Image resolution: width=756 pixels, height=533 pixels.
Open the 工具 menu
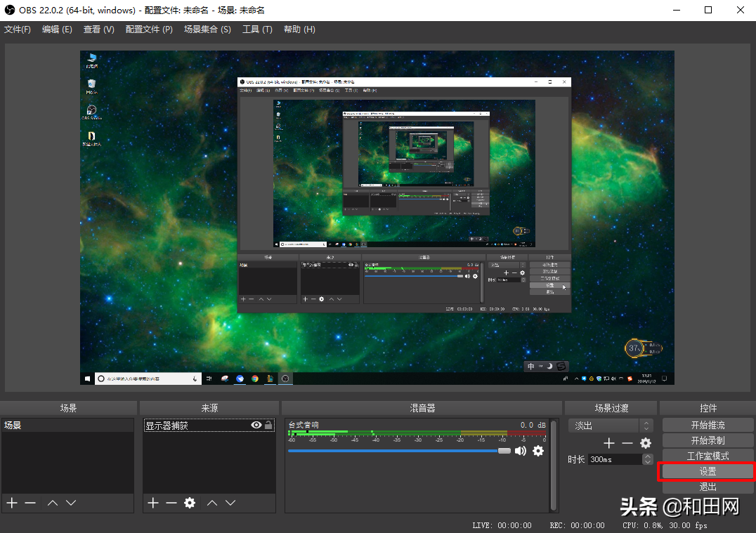coord(257,29)
